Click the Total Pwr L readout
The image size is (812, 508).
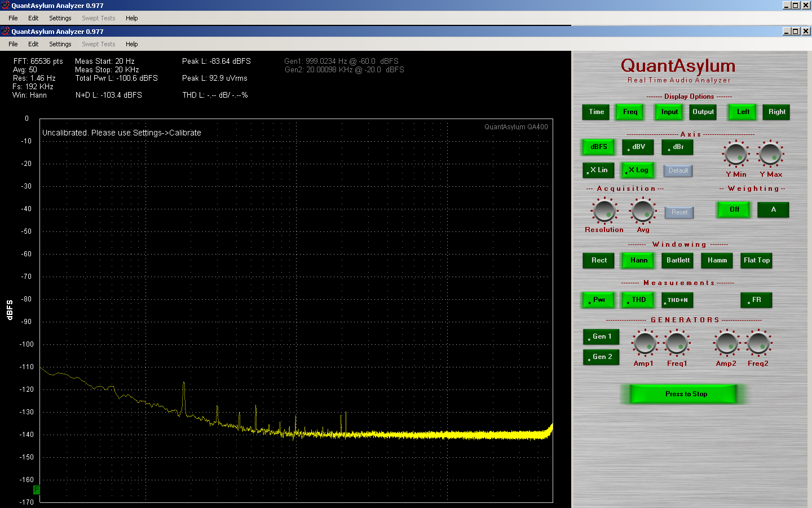click(117, 78)
